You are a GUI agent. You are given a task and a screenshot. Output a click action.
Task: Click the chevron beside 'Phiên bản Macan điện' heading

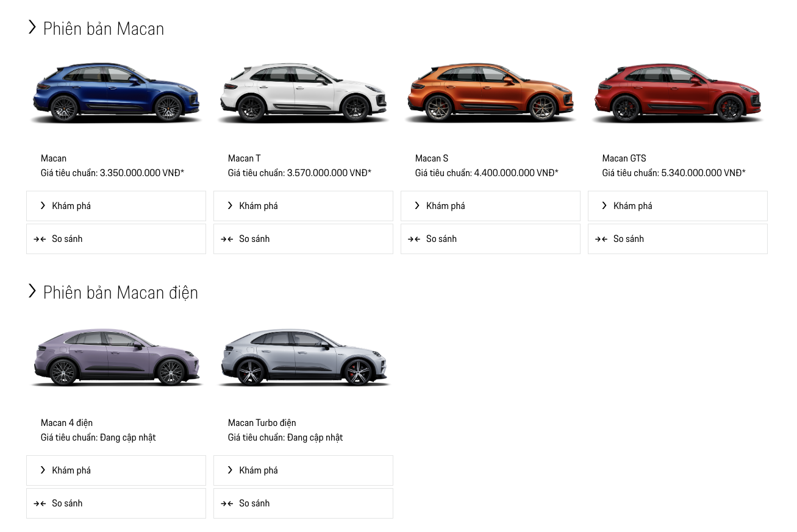32,291
